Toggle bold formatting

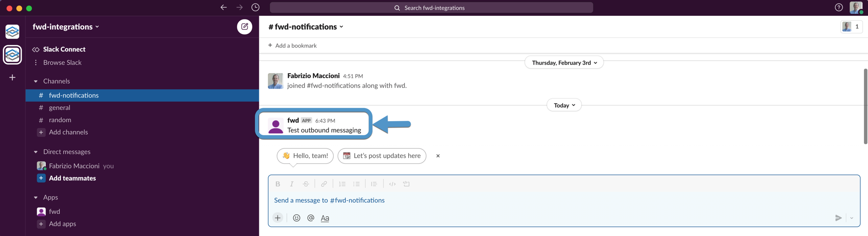278,184
